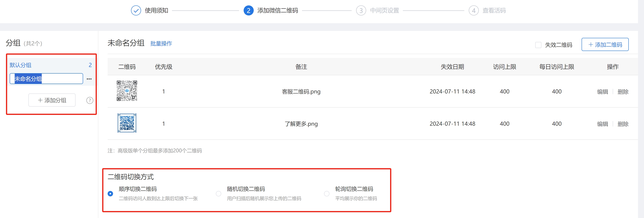Open the three-dot menu beside 未命名分组
Viewport: 644px width, 218px height.
[89, 79]
